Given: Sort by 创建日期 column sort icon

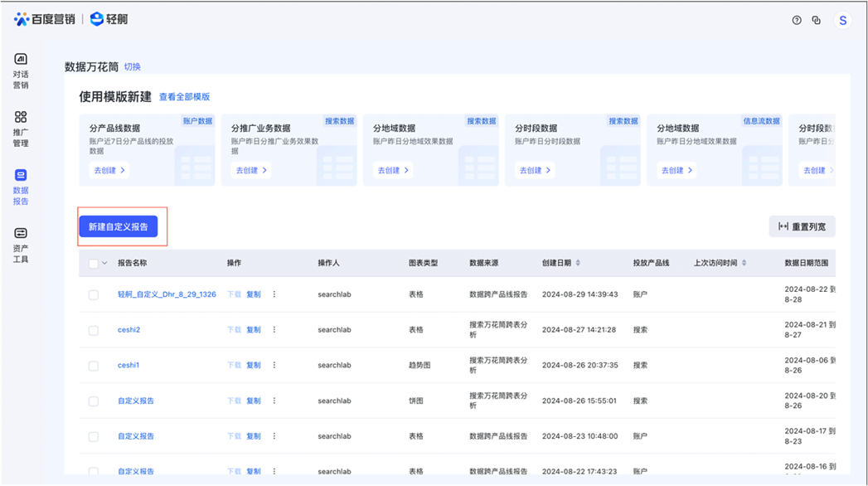Looking at the screenshot, I should point(578,263).
